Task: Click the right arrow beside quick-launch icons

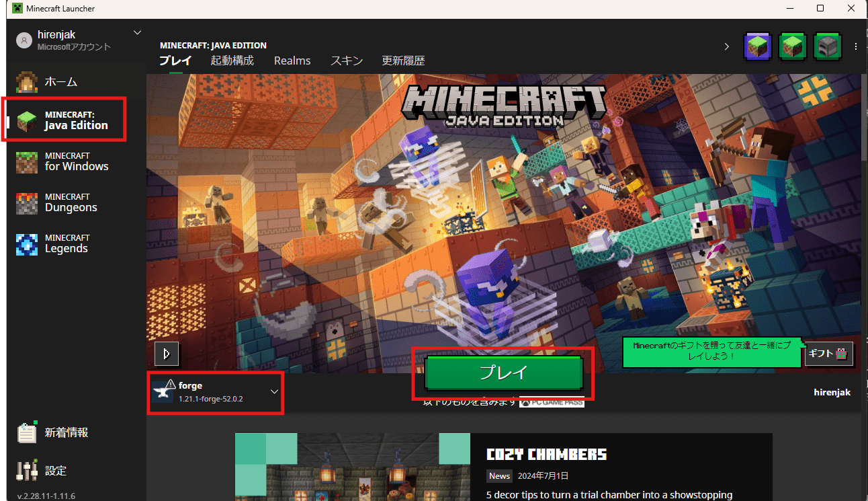Action: [726, 46]
